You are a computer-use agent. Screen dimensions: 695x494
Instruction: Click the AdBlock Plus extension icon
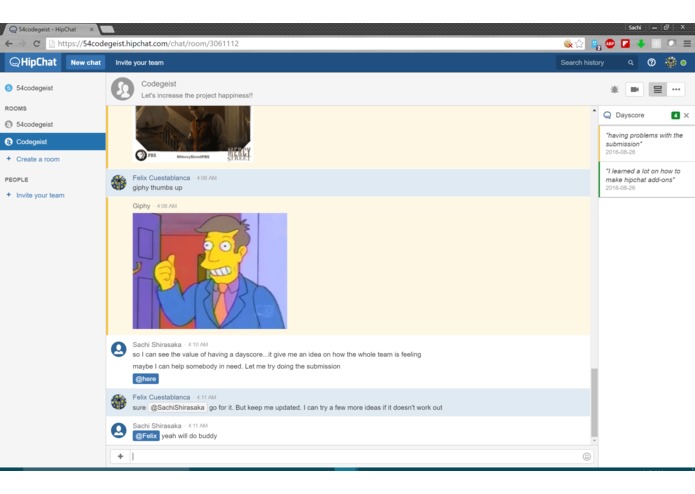point(610,43)
